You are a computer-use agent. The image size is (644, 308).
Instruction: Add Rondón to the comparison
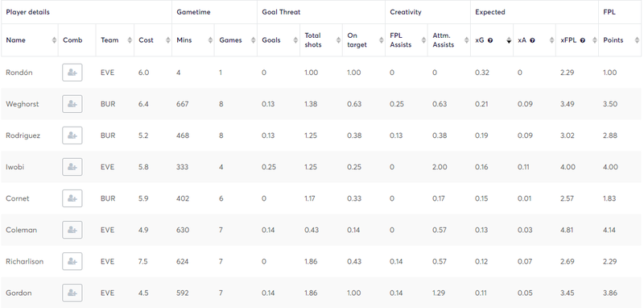pos(72,73)
